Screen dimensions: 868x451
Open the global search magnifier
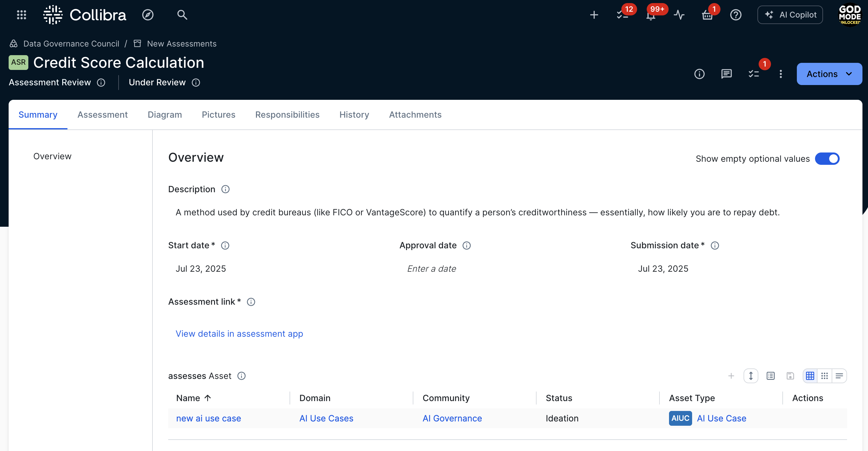click(182, 15)
